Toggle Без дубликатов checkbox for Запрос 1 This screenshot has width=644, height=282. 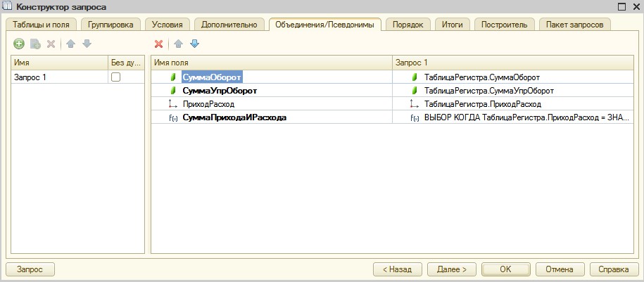click(x=116, y=77)
